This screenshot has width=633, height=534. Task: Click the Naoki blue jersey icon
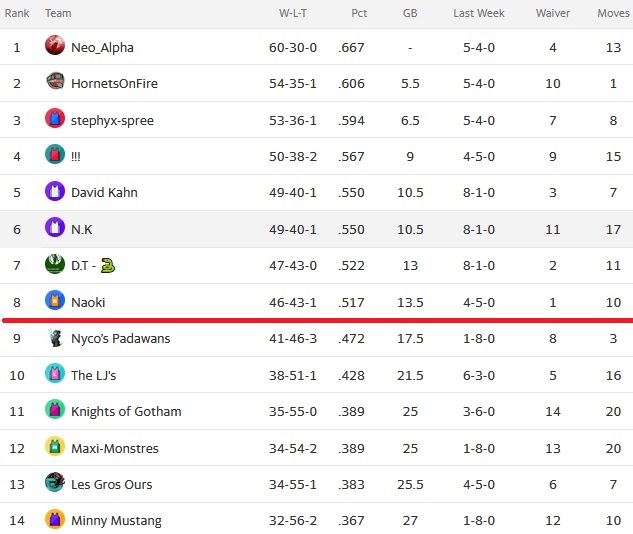pos(55,300)
